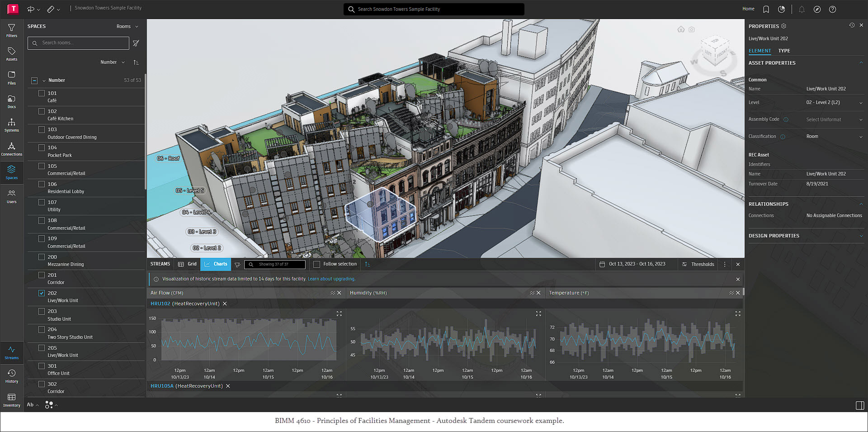Open the Assets panel
This screenshot has height=432, width=868.
click(12, 54)
